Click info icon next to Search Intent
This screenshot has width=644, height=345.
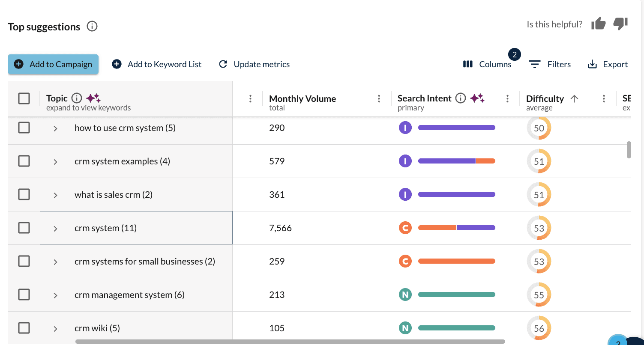(461, 98)
